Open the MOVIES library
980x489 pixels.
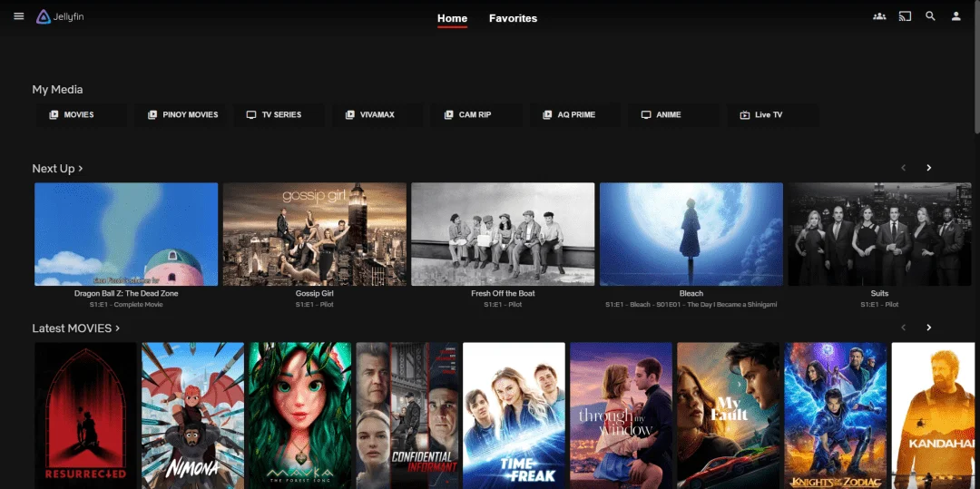pyautogui.click(x=82, y=115)
